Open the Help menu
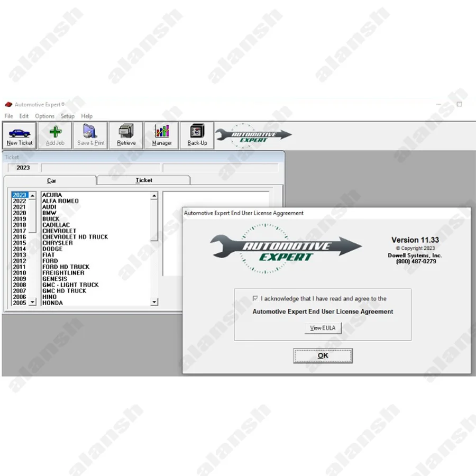Screen dimensions: 476x476 point(87,116)
